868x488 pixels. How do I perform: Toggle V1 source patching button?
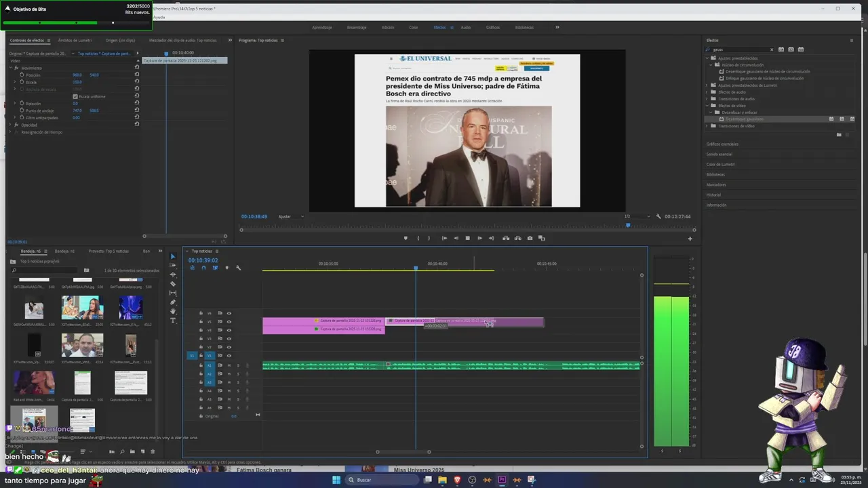pos(192,355)
